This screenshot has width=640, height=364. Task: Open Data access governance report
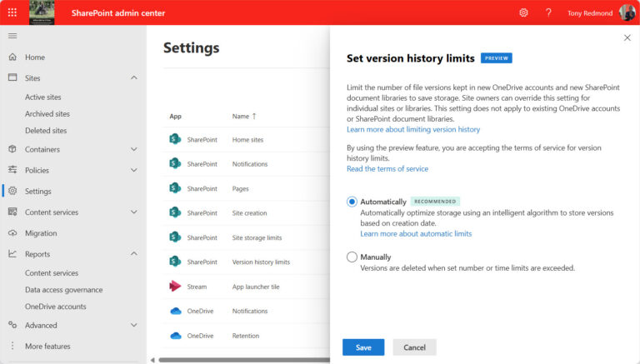point(63,290)
